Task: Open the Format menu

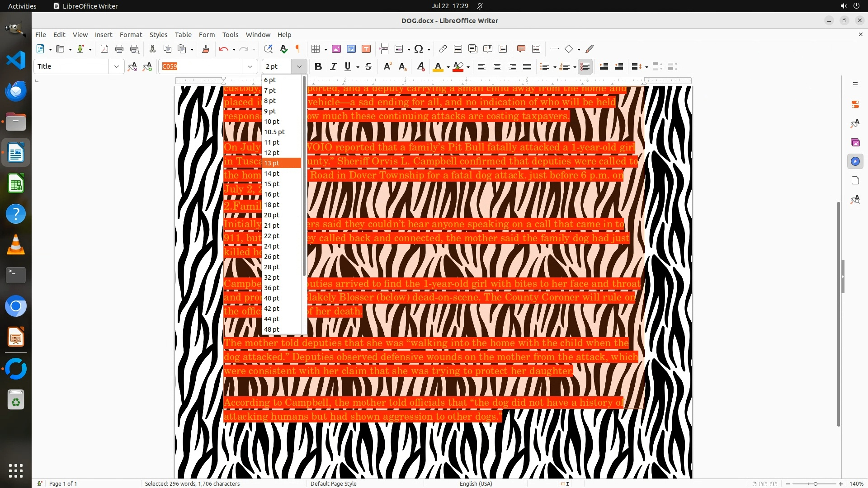Action: (131, 35)
